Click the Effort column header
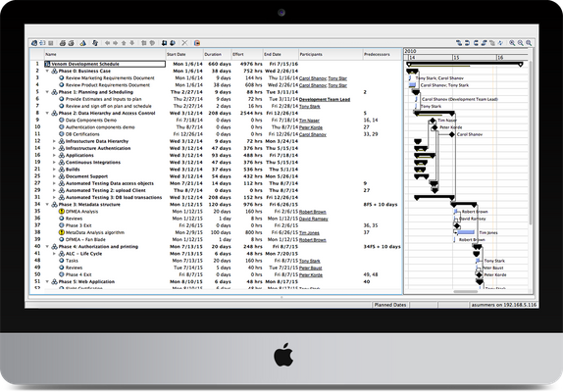The height and width of the screenshot is (392, 563). click(246, 54)
